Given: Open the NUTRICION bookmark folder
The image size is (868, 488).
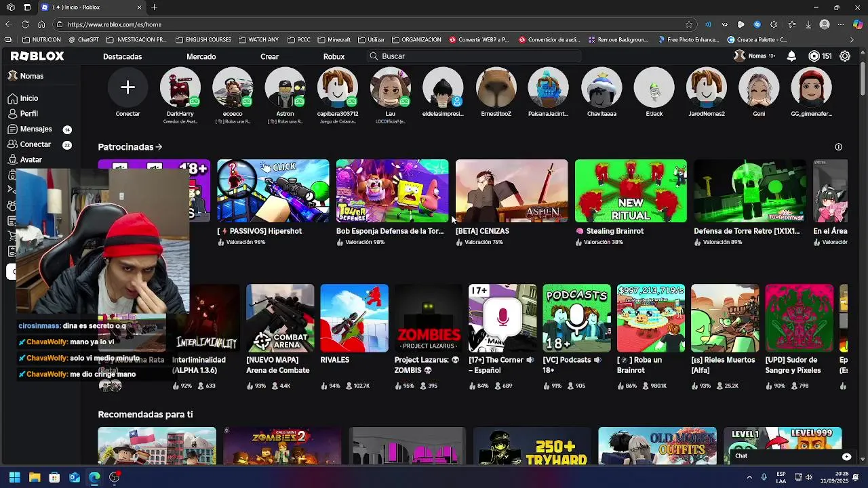Looking at the screenshot, I should point(41,39).
